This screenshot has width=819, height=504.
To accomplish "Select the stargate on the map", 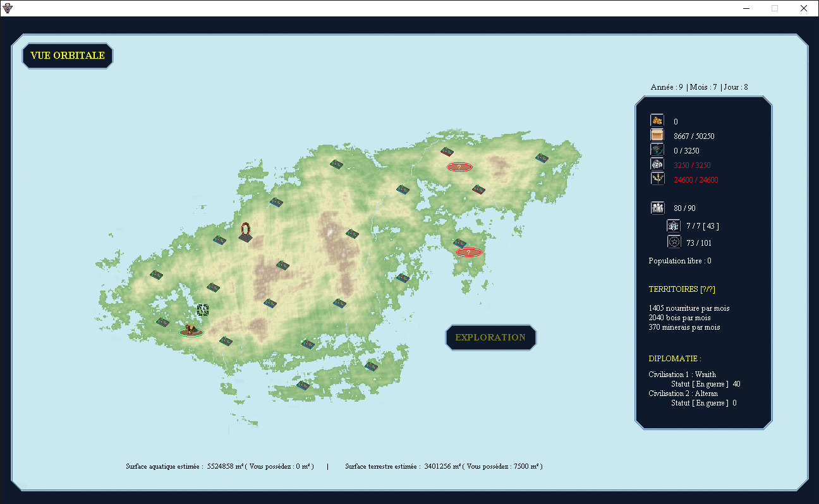I will point(245,232).
